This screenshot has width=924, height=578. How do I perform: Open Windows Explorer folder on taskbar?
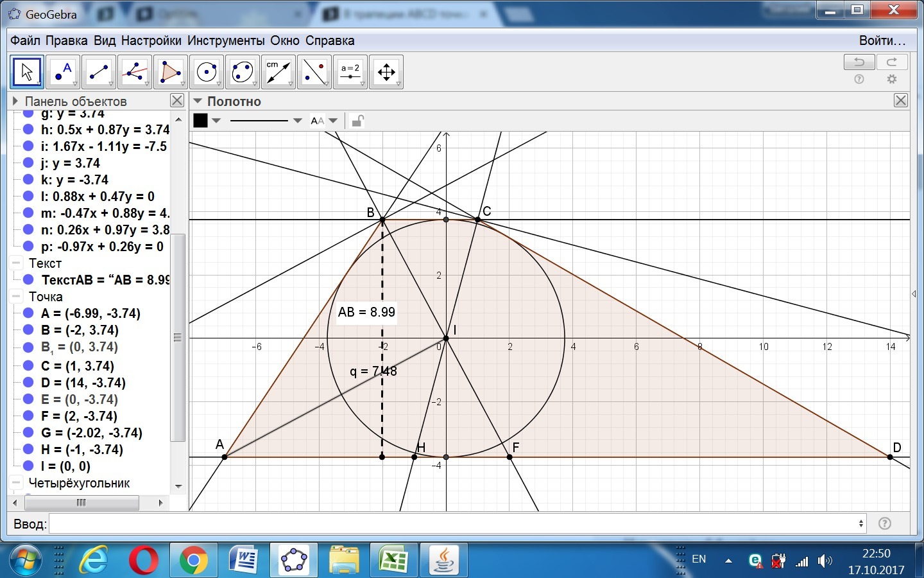coord(344,561)
